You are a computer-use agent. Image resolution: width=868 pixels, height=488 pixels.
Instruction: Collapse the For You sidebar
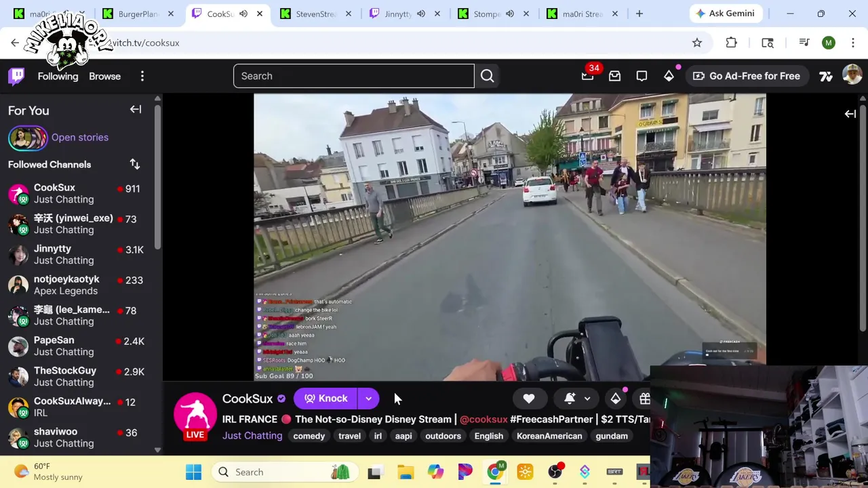pos(136,109)
